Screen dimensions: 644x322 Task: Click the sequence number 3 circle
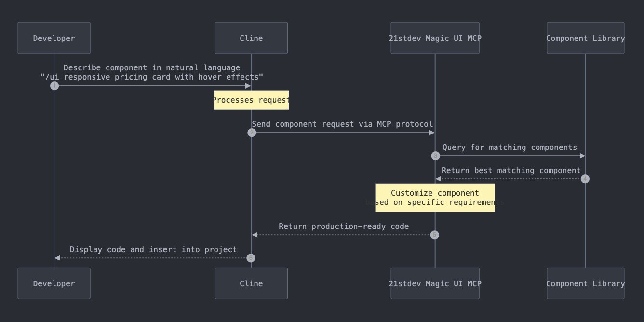435,156
